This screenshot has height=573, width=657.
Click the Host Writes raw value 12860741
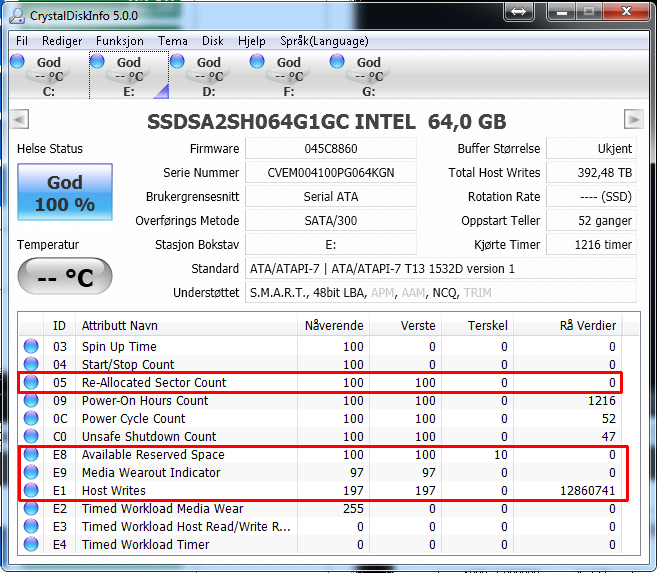[587, 490]
